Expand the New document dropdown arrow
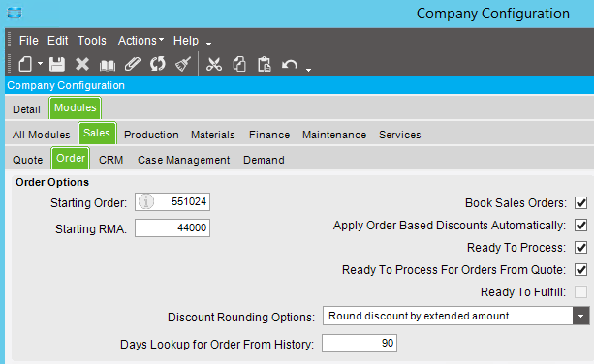 pyautogui.click(x=40, y=64)
